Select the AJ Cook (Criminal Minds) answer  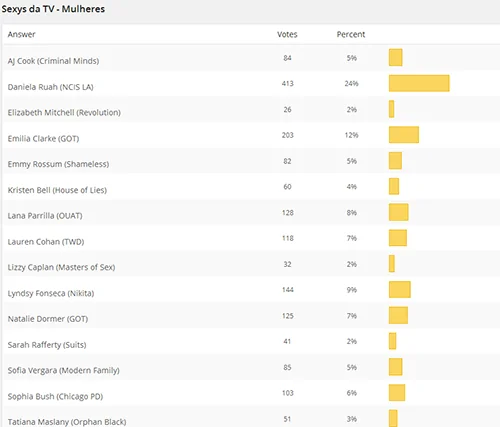(53, 61)
